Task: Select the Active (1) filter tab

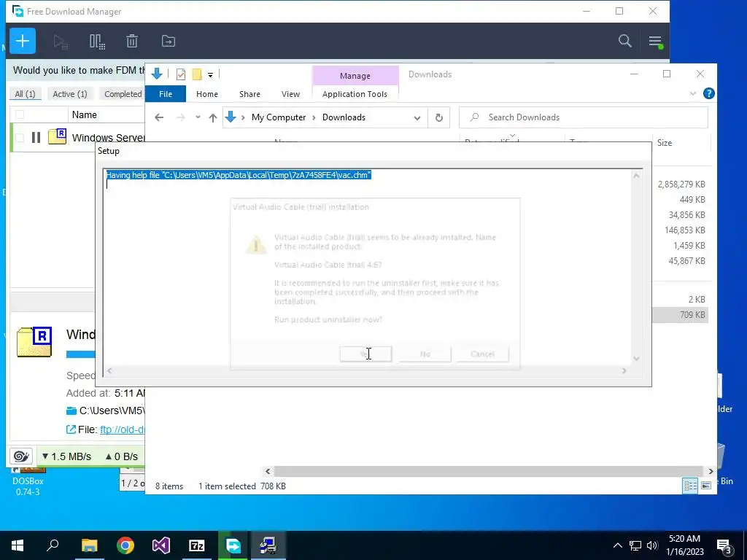Action: (x=69, y=94)
